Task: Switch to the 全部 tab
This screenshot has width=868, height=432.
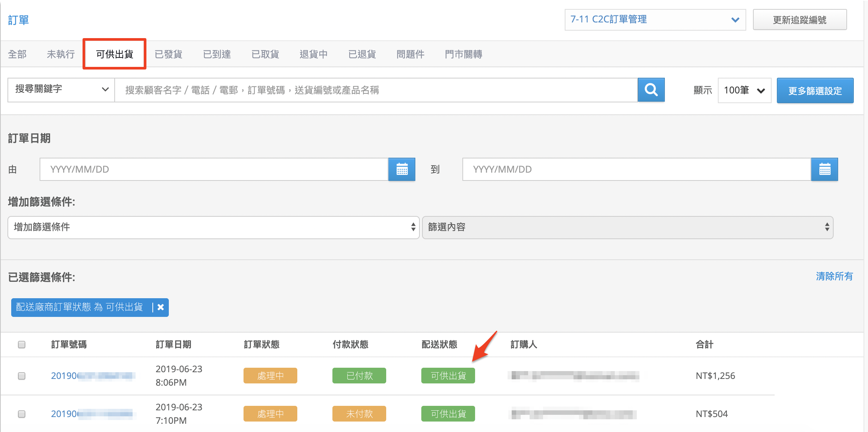Action: pyautogui.click(x=17, y=54)
